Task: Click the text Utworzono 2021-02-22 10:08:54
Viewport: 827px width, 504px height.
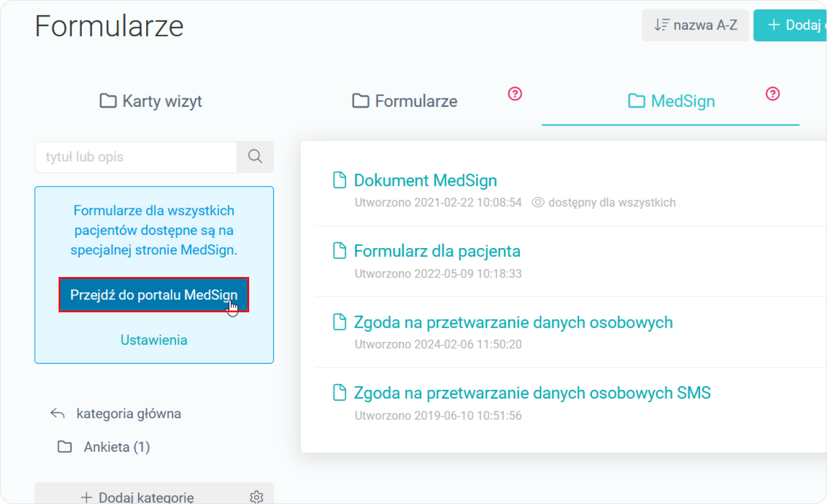Action: 438,203
